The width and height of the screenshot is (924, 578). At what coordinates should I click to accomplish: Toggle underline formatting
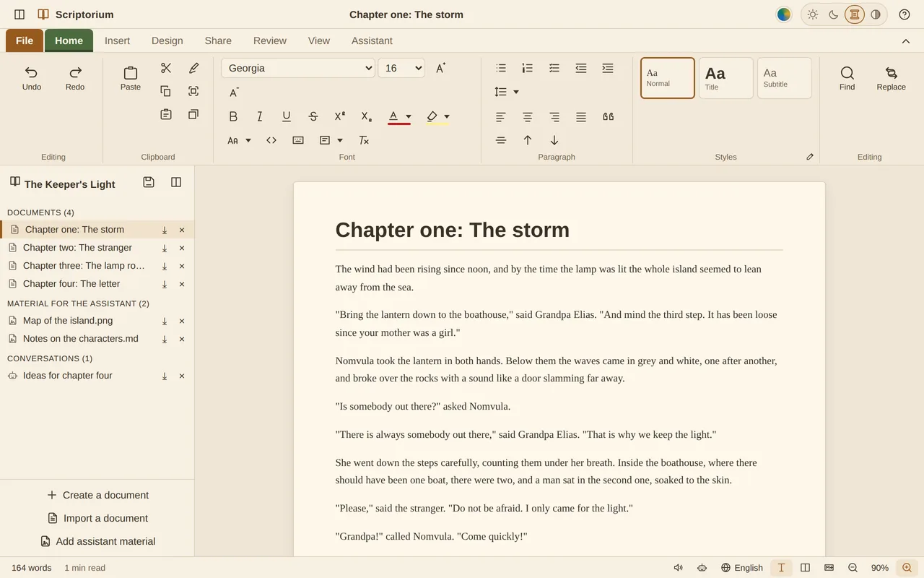point(287,116)
